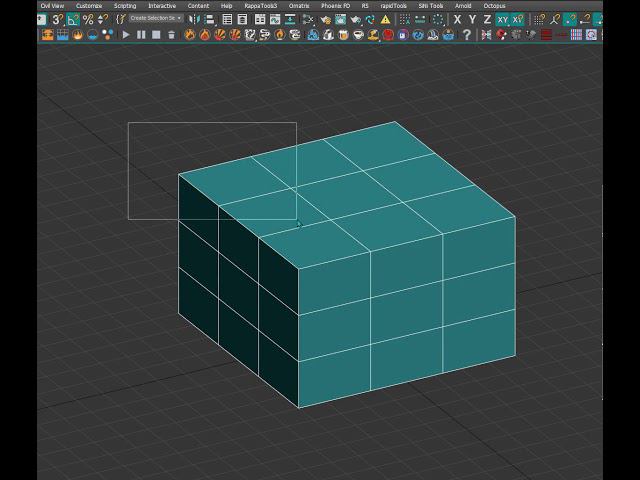Click the Phoenix fire simulator icon

point(78,35)
